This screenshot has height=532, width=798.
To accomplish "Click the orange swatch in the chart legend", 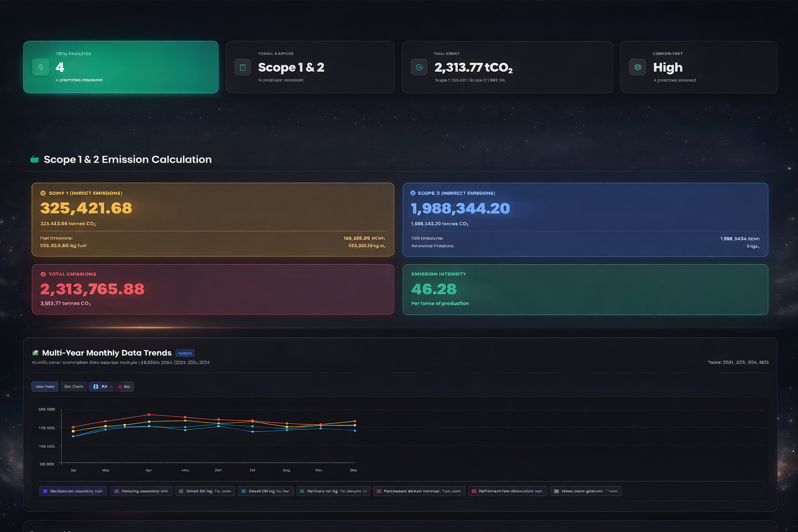I will tap(379, 491).
